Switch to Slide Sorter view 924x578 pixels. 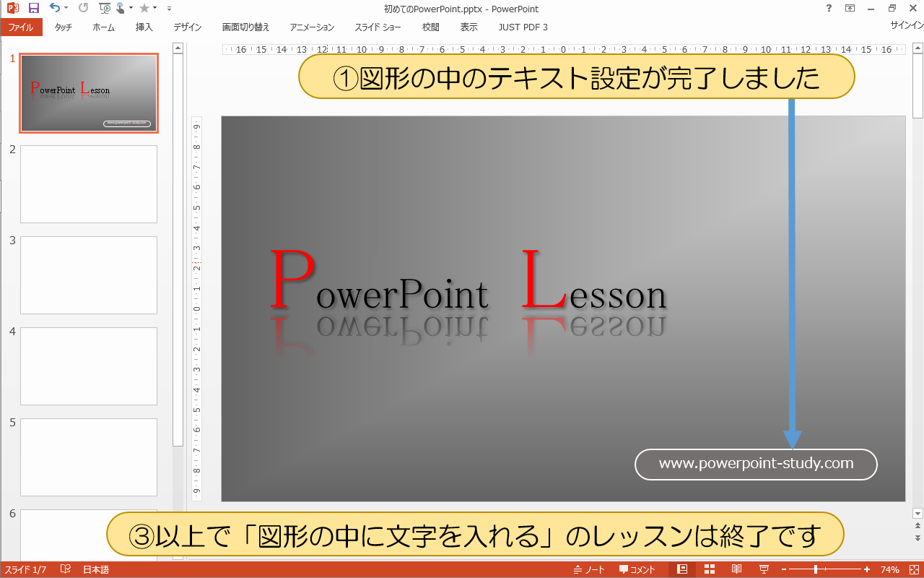tap(710, 569)
